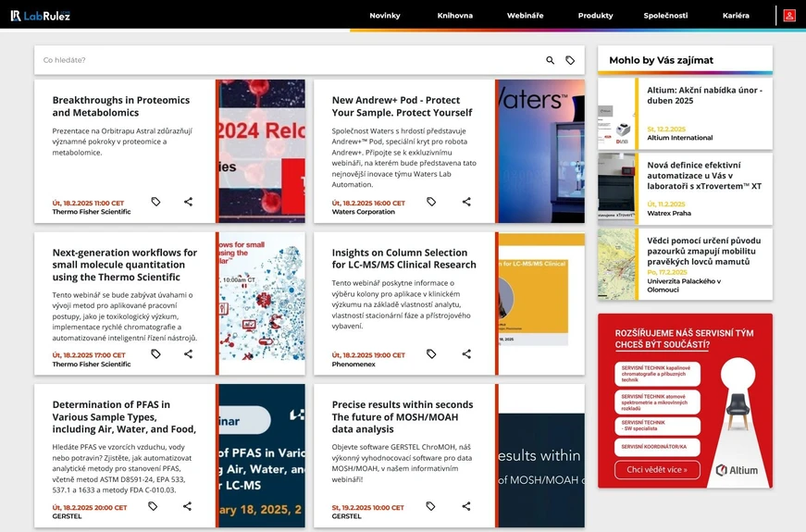Open 'Next-generation workflows for small molecule quantitation' title

tap(124, 265)
